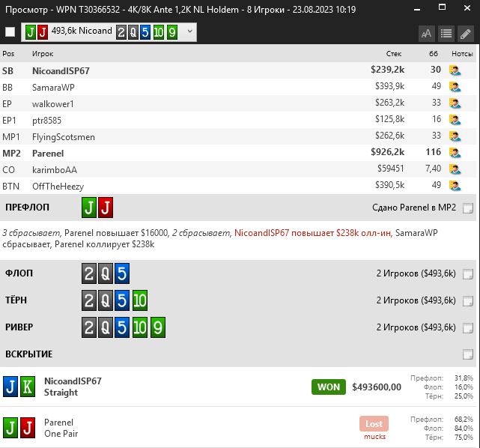Select player Parenel in MP2 row
Image resolution: width=480 pixels, height=448 pixels.
pyautogui.click(x=48, y=153)
